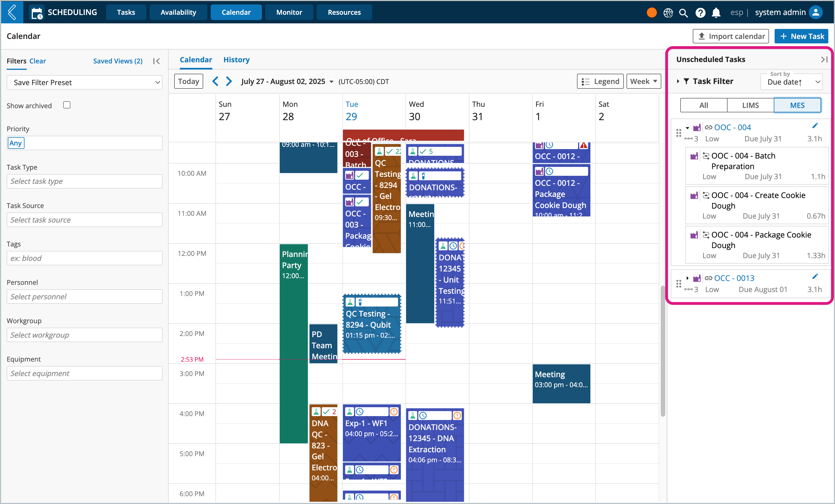Collapse the Unscheduled Tasks panel
This screenshot has width=835, height=504.
coord(824,59)
